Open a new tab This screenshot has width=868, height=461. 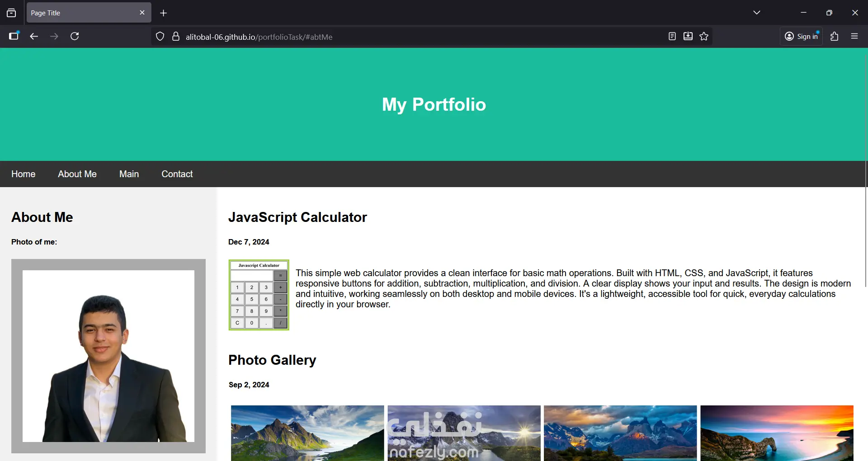click(164, 13)
